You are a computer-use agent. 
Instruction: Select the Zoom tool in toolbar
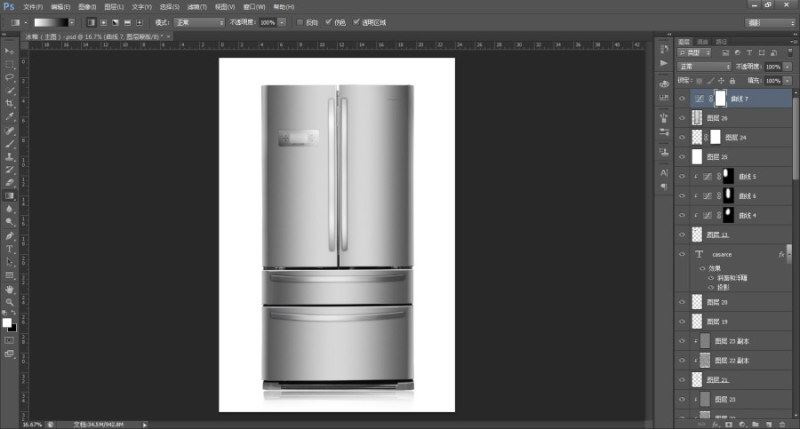pyautogui.click(x=9, y=302)
